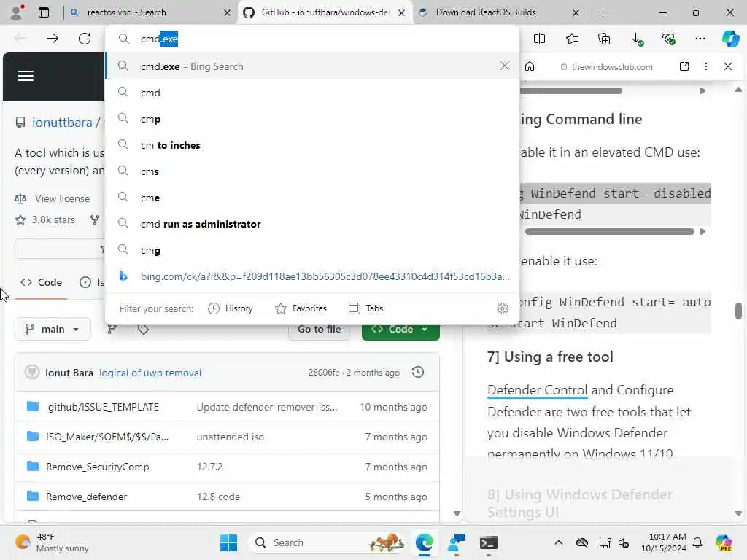
Task: Show hidden system tray icons
Action: coord(559,542)
